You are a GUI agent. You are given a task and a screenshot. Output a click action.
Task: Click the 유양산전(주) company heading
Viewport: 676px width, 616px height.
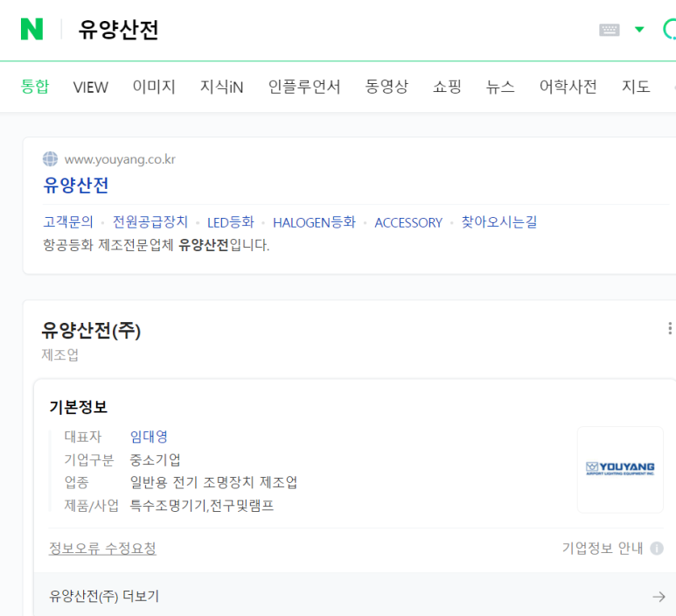[x=91, y=331]
